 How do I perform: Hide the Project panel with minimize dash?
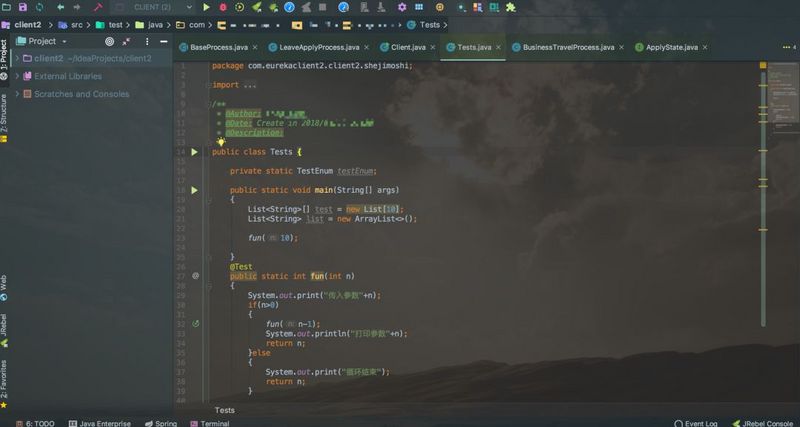(x=164, y=41)
